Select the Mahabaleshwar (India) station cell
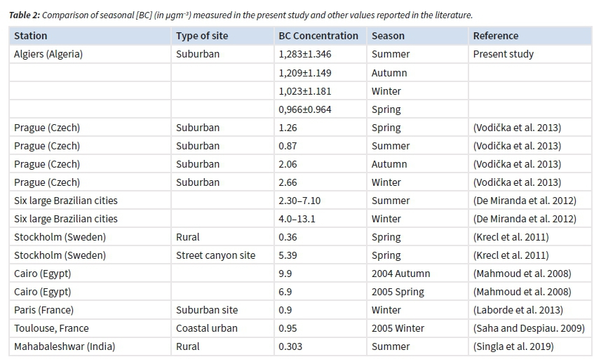Viewport: 594px width, 364px height. click(x=65, y=346)
